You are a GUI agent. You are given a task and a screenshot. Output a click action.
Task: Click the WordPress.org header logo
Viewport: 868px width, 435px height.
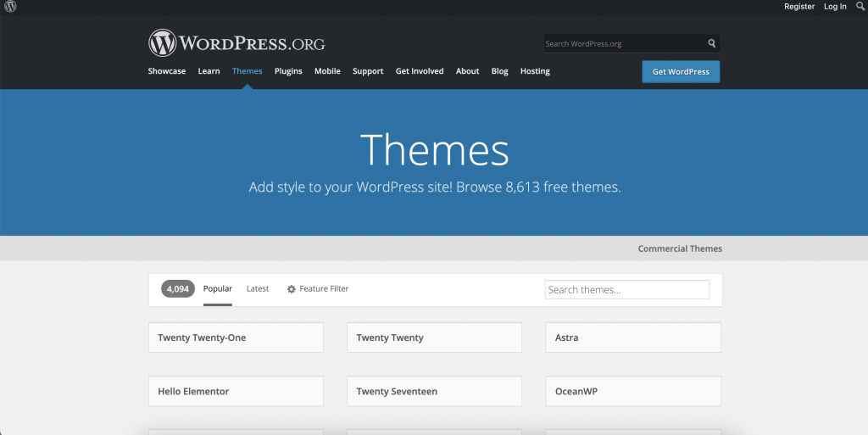coord(236,42)
